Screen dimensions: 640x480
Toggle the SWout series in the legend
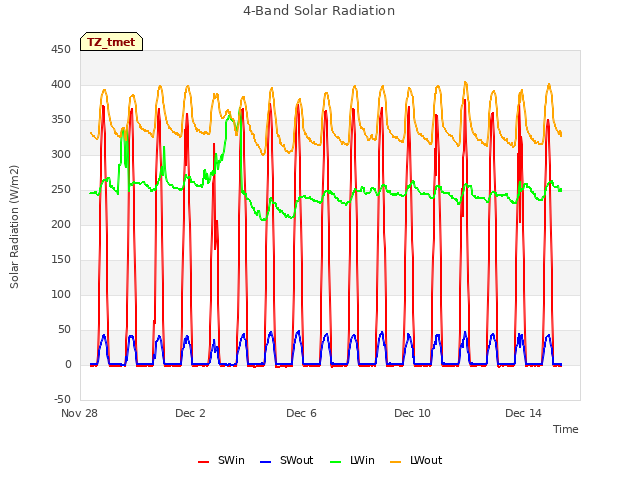[x=287, y=460]
